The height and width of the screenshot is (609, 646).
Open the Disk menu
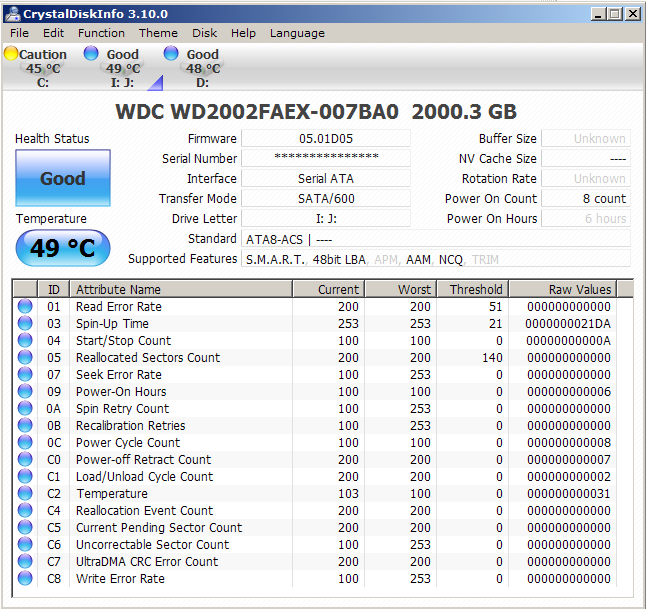pos(204,33)
